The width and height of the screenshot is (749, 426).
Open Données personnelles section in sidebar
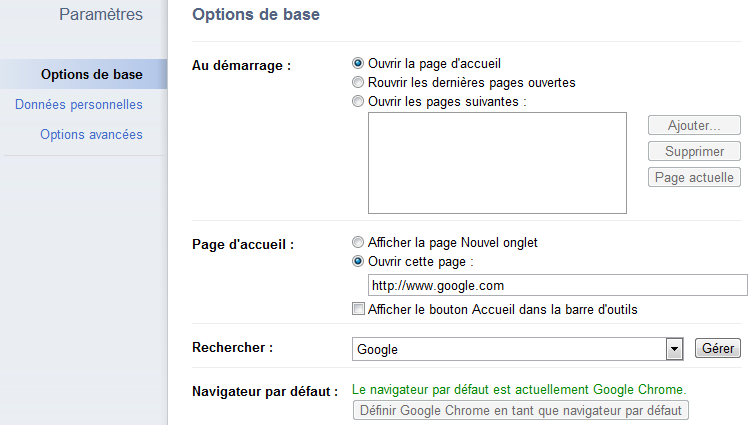click(79, 105)
